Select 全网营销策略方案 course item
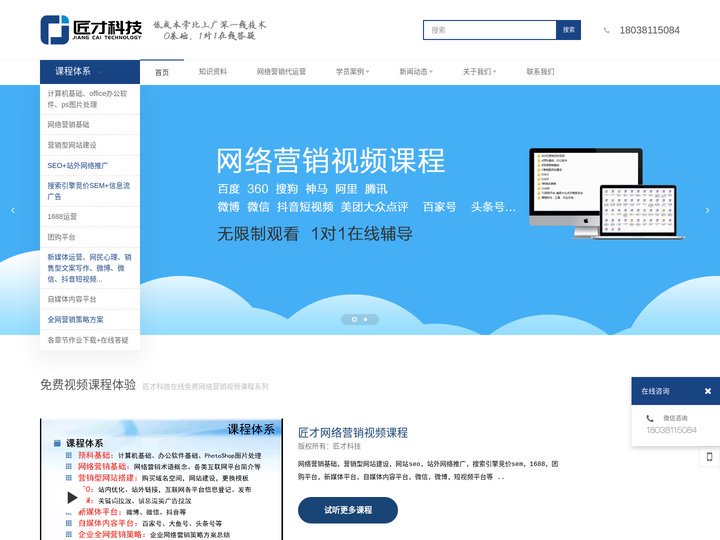This screenshot has width=720, height=540. pos(90,320)
